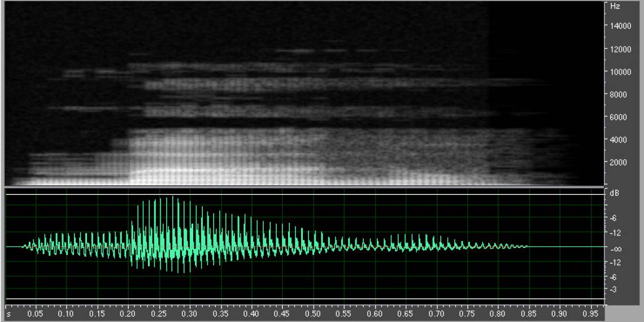This screenshot has height=322, width=644.
Task: Click the 's' seconds unit label
Action: click(x=8, y=314)
